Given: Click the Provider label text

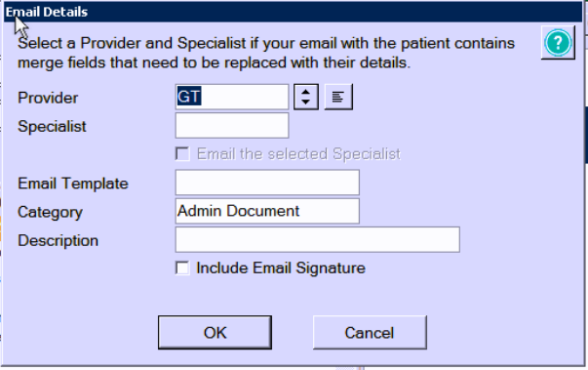Looking at the screenshot, I should (48, 98).
